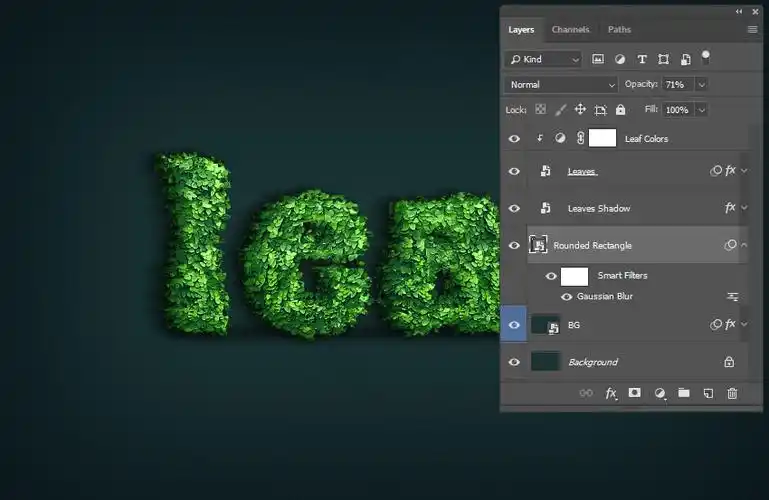Add a layer style with fx button

pyautogui.click(x=611, y=394)
